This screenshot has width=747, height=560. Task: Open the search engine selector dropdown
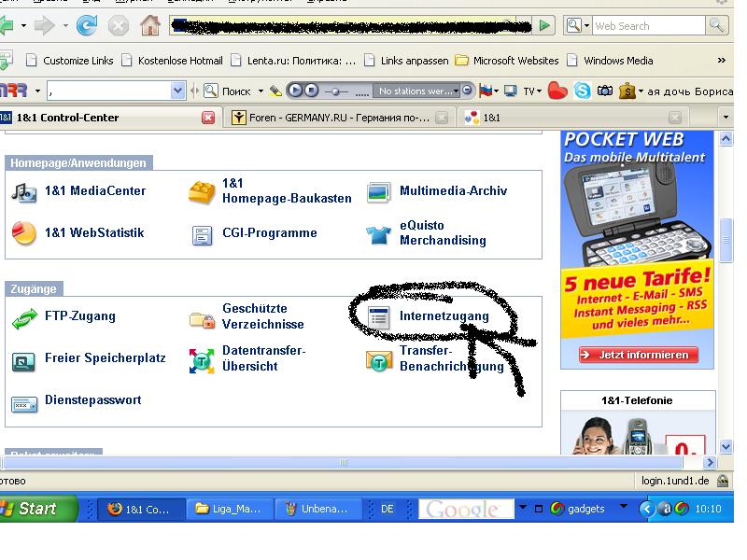(578, 25)
